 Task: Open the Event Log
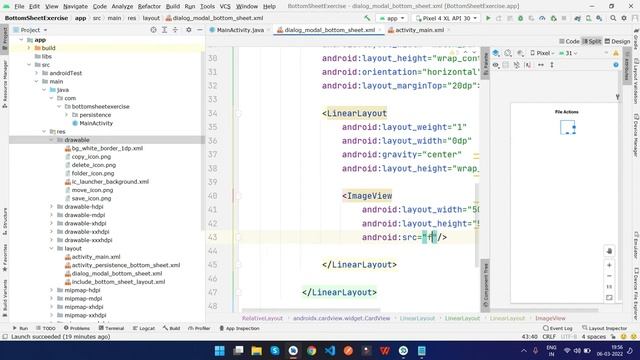click(x=558, y=328)
